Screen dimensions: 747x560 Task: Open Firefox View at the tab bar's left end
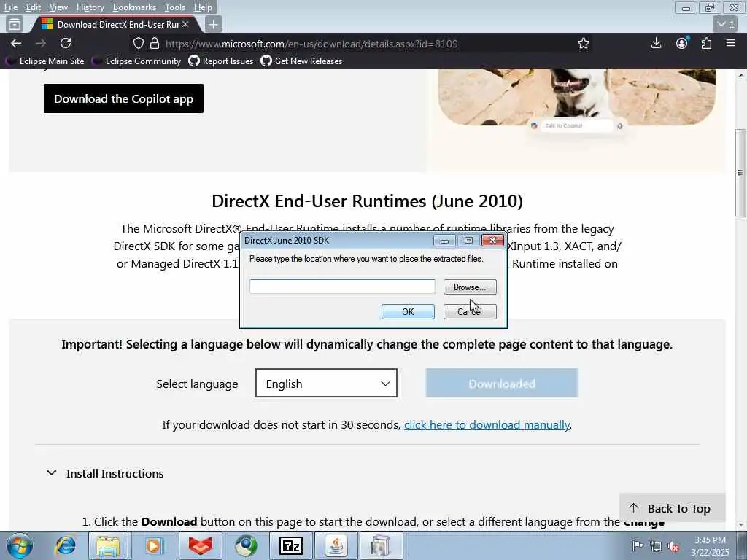pos(15,24)
